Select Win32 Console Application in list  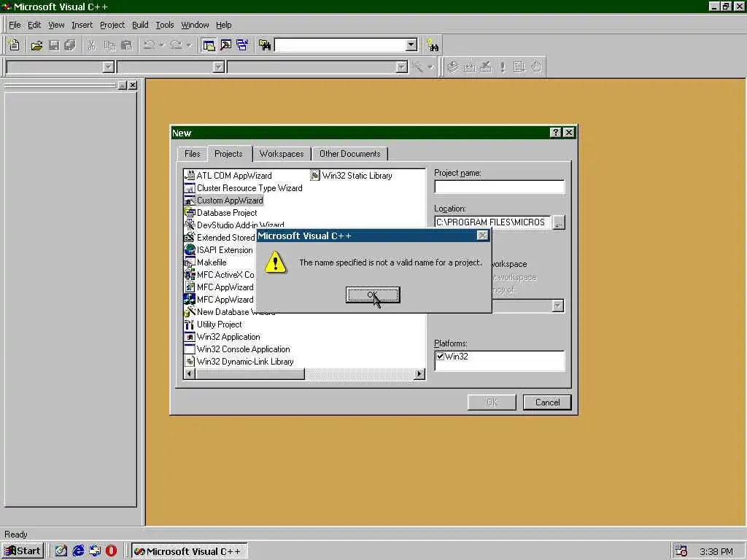237,349
